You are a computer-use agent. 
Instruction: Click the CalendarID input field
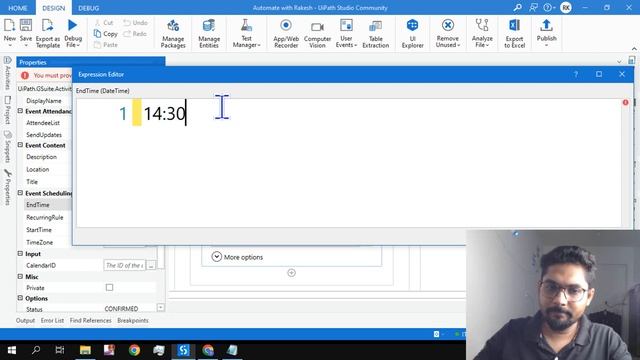[x=124, y=265]
